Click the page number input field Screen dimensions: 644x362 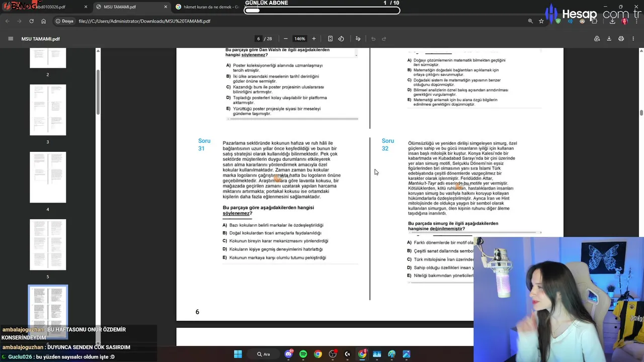258,39
